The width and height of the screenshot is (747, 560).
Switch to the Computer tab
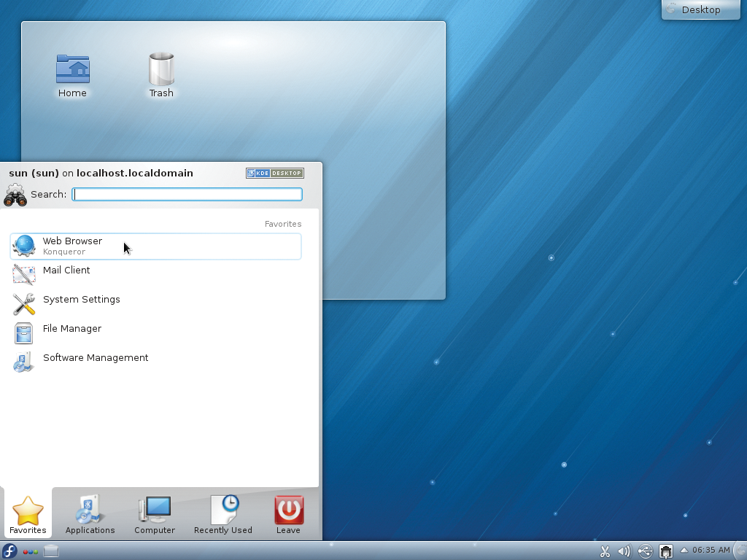pos(155,515)
